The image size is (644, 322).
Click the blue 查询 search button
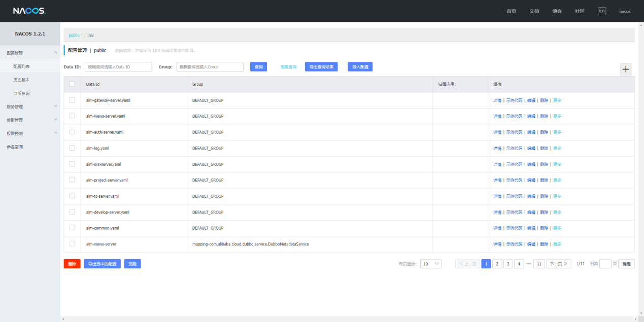pos(259,67)
